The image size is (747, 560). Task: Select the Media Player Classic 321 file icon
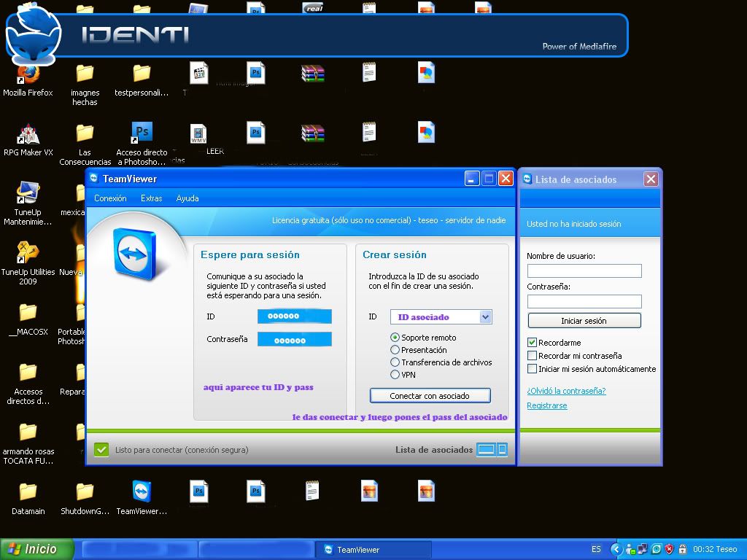click(198, 73)
